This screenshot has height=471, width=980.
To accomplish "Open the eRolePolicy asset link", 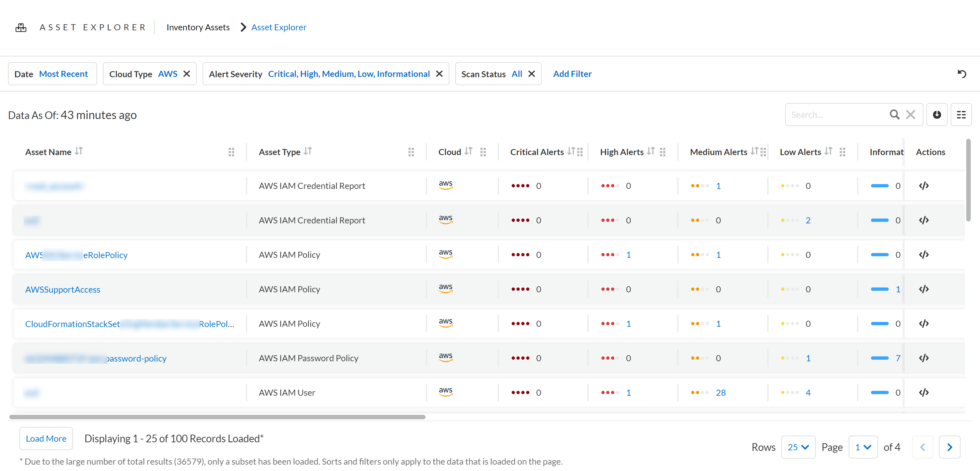I will [76, 255].
